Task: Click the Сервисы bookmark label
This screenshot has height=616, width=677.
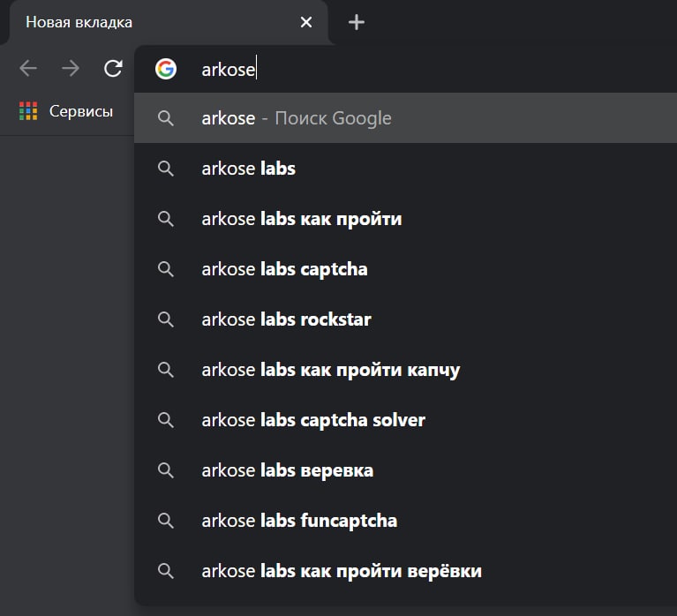Action: coord(81,111)
